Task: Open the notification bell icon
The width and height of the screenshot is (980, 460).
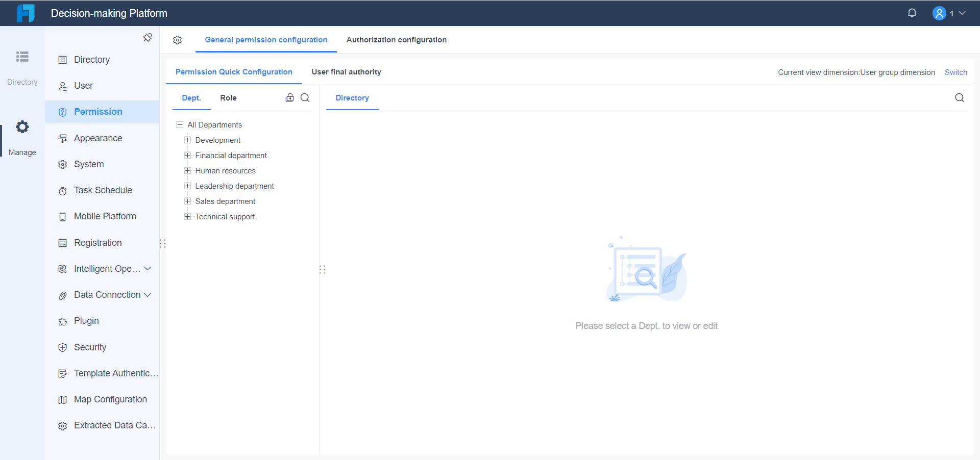Action: tap(912, 13)
